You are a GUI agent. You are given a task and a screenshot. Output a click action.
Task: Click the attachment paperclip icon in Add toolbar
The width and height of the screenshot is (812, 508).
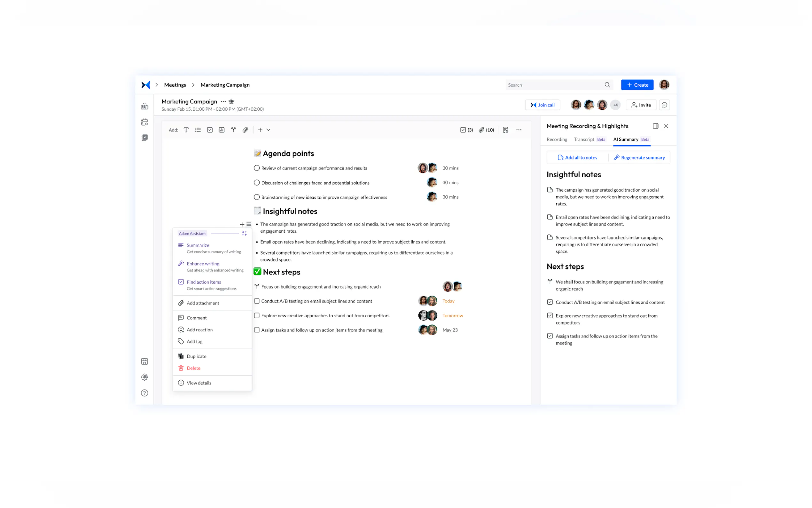tap(245, 130)
